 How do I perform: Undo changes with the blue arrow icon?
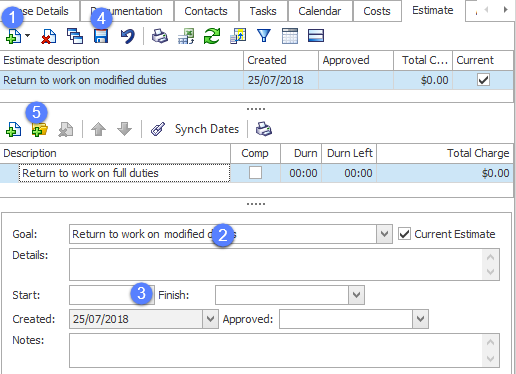coord(128,36)
